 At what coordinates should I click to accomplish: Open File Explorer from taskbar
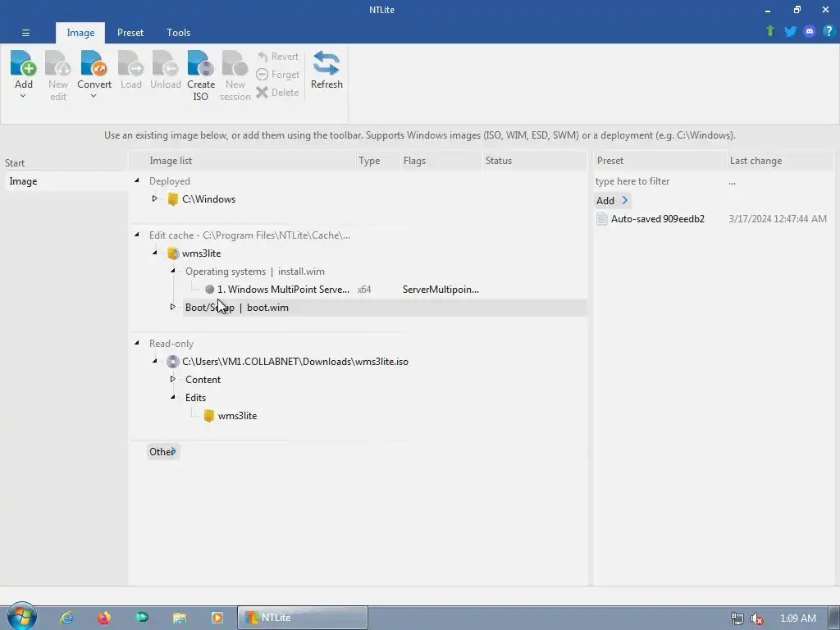[180, 619]
